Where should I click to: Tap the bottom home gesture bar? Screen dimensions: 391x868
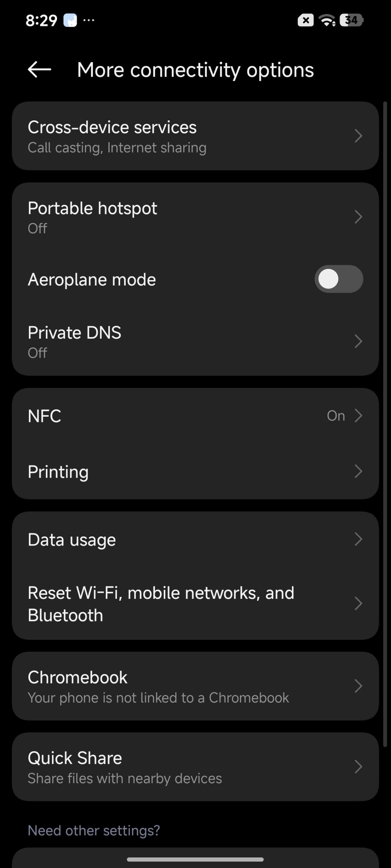tap(195, 860)
